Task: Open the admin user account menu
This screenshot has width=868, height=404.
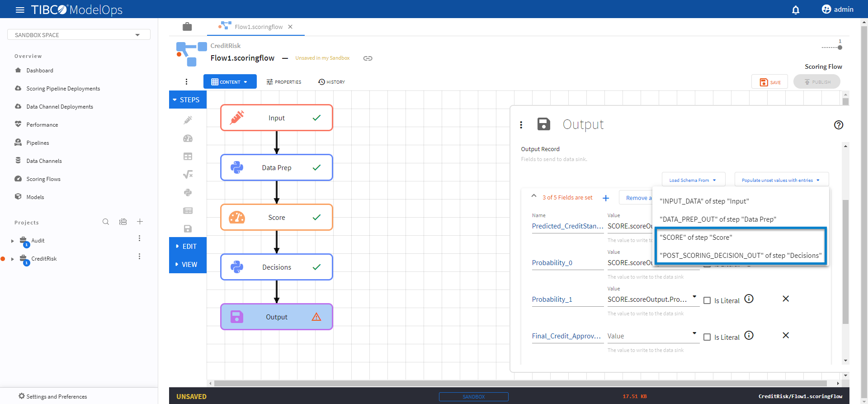Action: pos(837,10)
